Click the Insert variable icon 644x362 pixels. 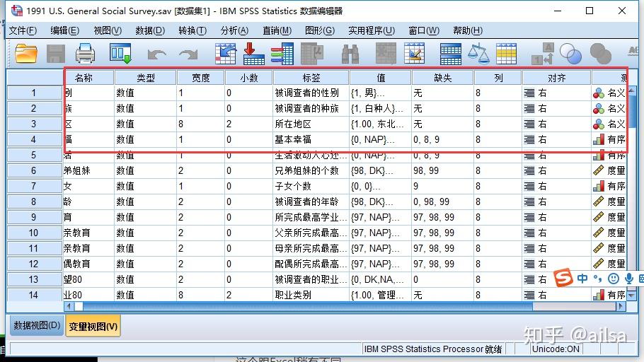click(x=415, y=54)
